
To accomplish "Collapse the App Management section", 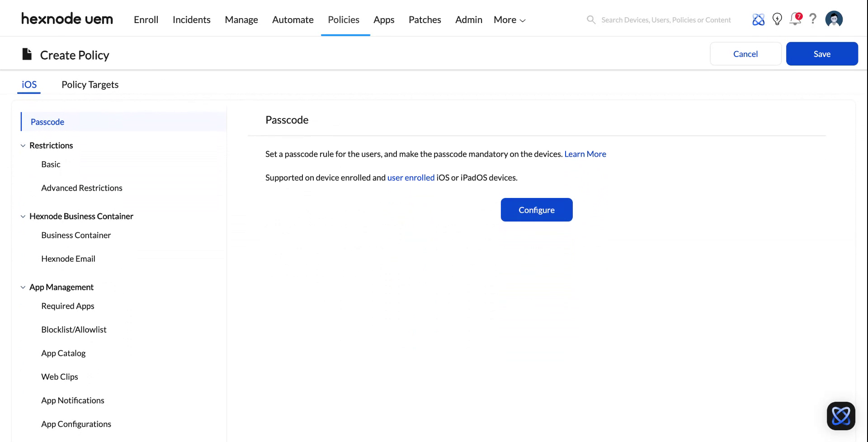I will 23,287.
